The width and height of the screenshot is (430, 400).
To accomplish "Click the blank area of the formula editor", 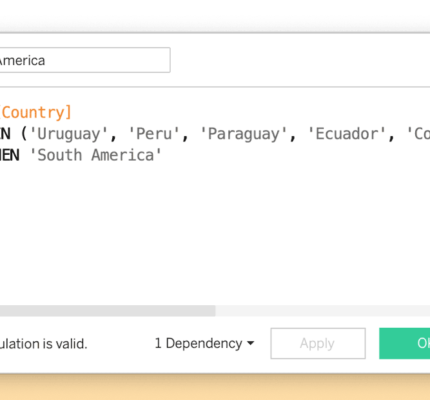I will [215, 233].
